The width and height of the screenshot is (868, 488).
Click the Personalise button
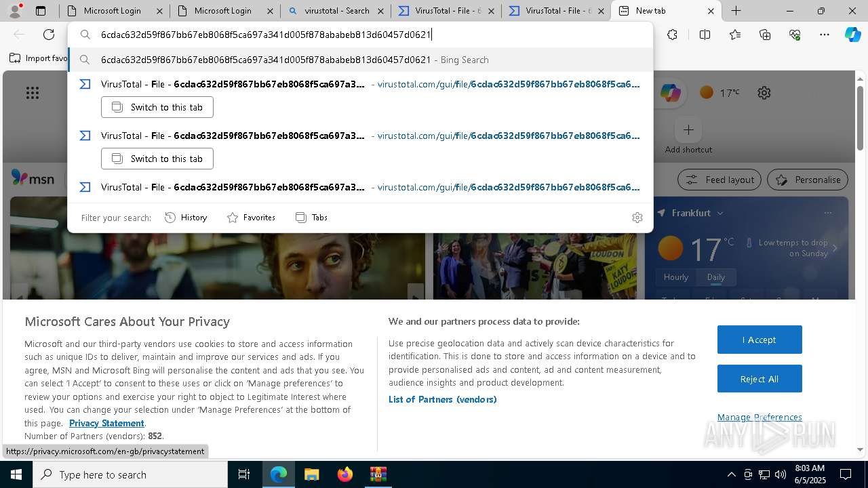coord(808,180)
